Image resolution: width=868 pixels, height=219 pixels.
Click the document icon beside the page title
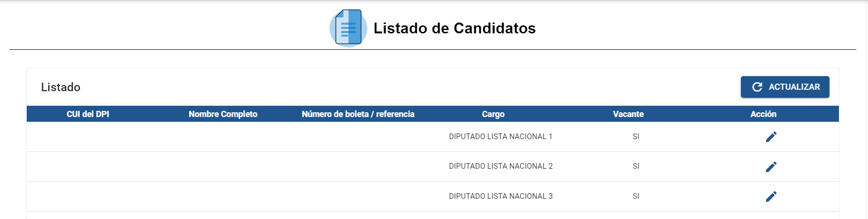(348, 28)
